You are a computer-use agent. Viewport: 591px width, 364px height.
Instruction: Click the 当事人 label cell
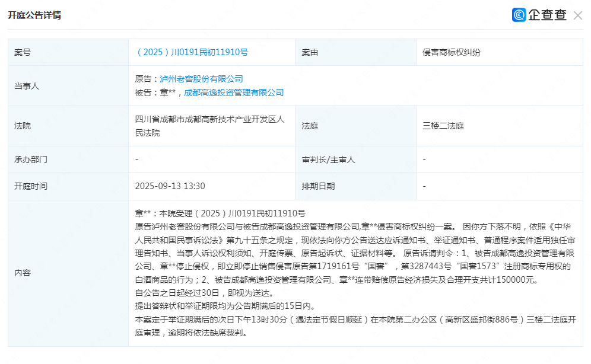68,86
